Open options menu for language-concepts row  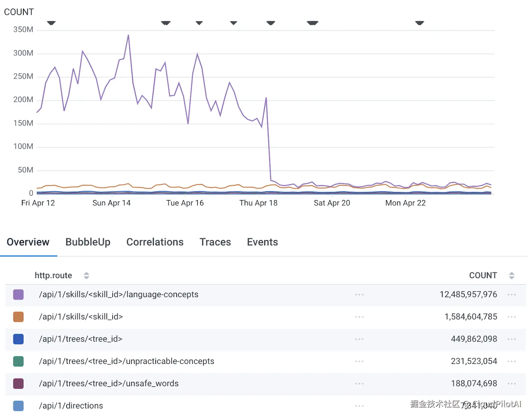pyautogui.click(x=511, y=295)
